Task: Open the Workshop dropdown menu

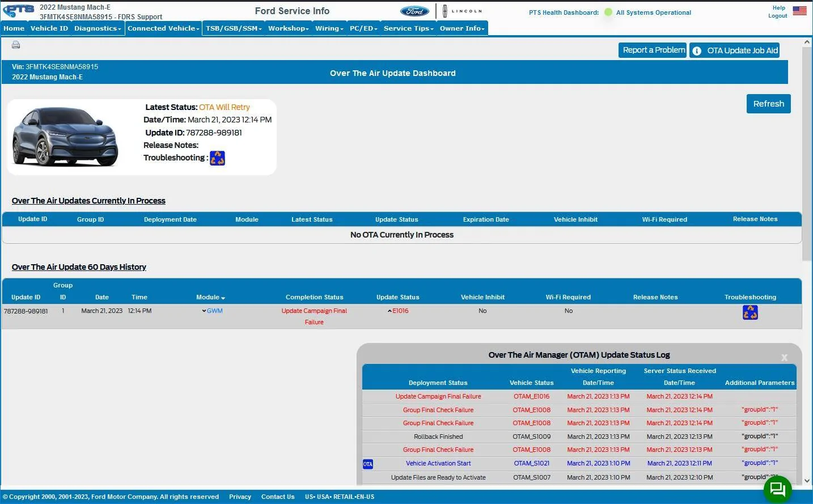Action: point(289,28)
